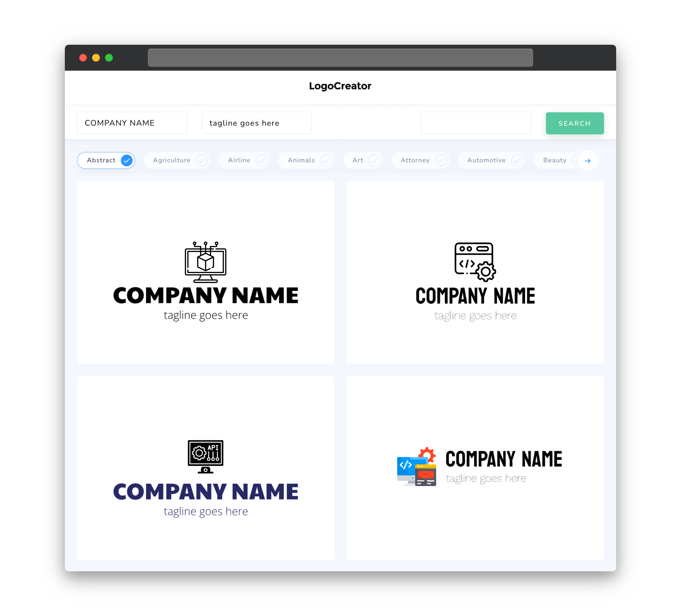The image size is (681, 616).
Task: Click the Company Name text input field
Action: point(132,123)
